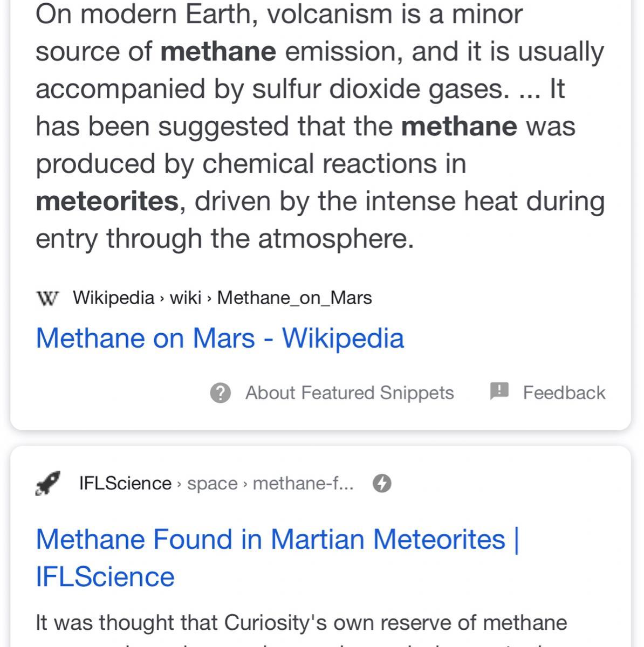
Task: Tap the AMP lightning bolt icon
Action: click(x=382, y=483)
